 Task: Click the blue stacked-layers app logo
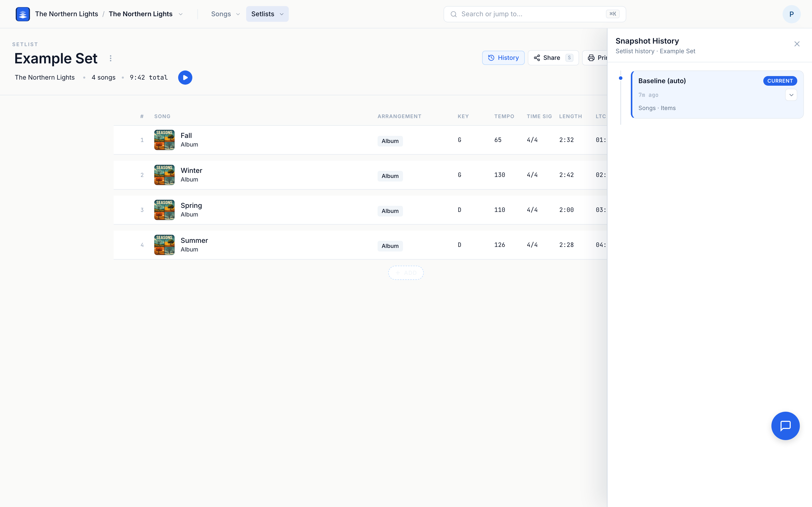[x=23, y=14]
